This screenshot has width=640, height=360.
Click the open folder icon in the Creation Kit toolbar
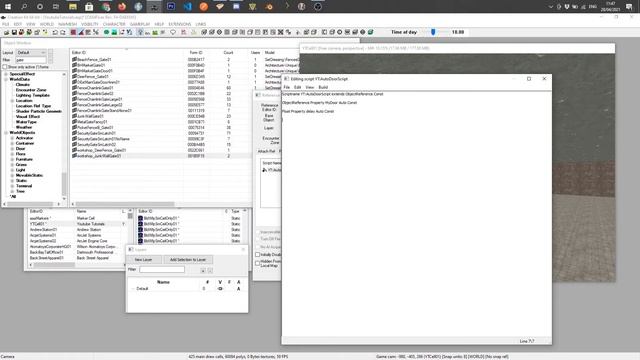click(6, 32)
